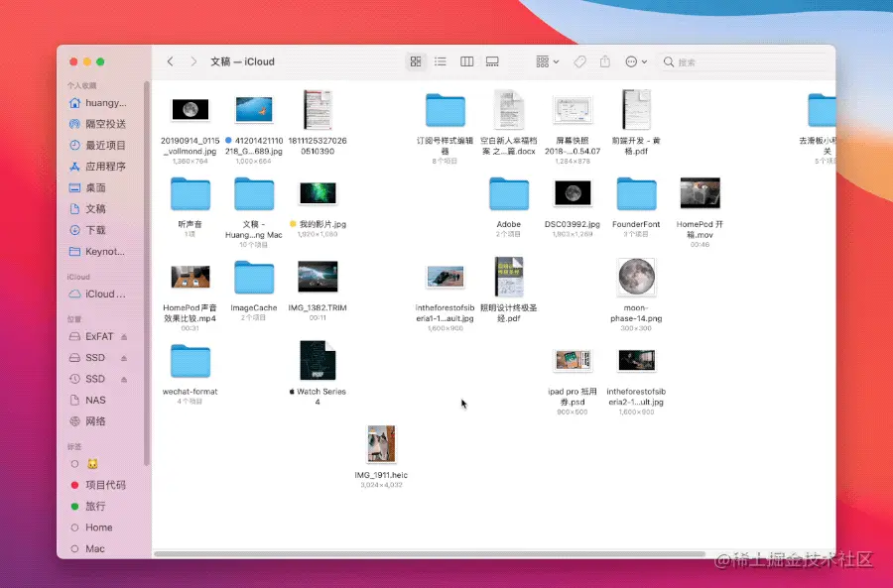
Task: Select intheforestofsiberia1-1...ault.jpg image
Action: click(446, 277)
